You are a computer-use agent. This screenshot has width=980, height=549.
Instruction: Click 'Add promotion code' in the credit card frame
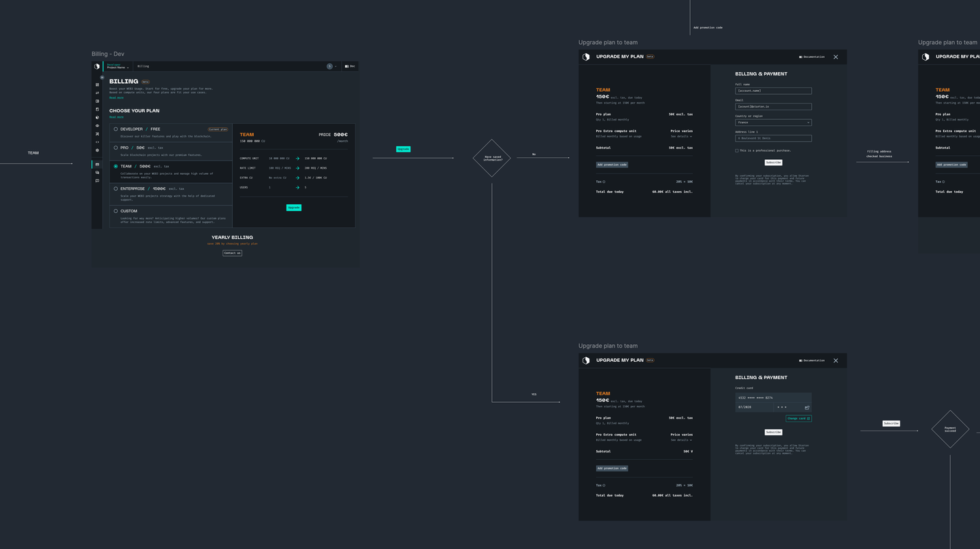(x=612, y=468)
